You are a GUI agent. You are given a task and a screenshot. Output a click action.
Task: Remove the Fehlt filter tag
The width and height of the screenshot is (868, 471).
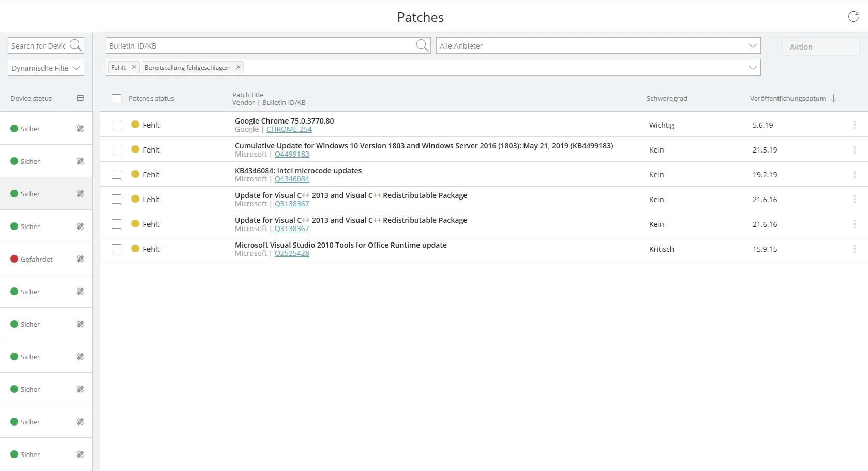point(134,67)
